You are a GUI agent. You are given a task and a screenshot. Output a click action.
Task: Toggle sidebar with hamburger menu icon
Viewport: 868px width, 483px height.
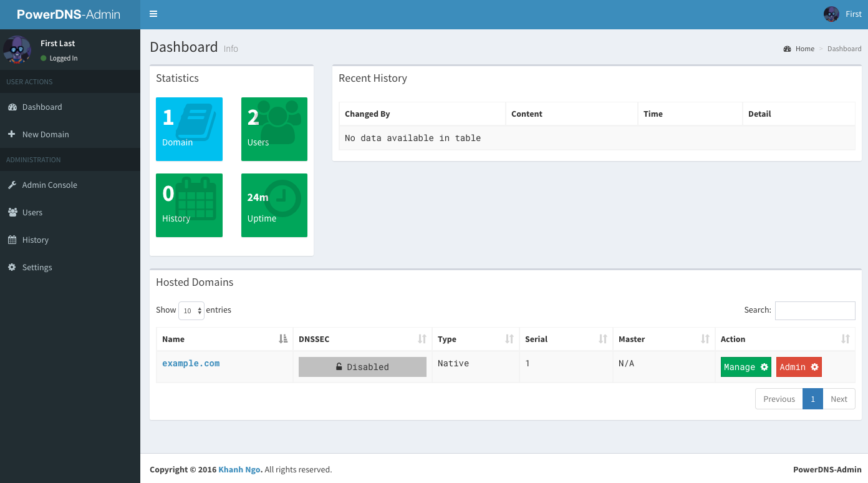point(153,14)
